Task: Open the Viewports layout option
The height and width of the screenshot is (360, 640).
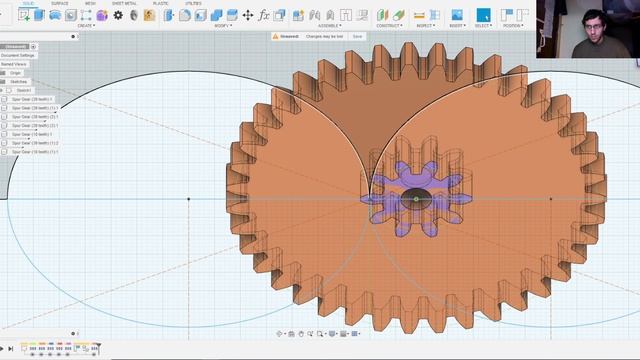Action: 356,334
